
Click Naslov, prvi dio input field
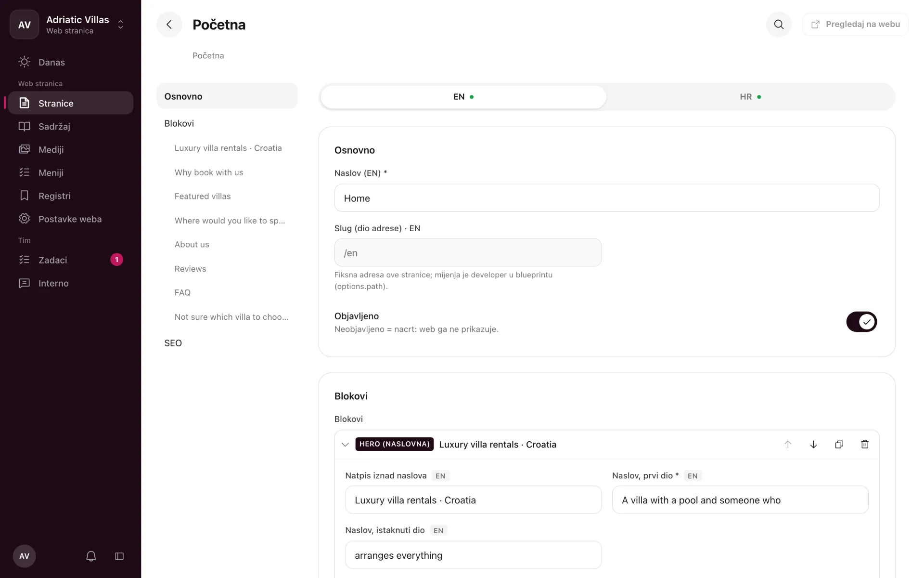[740, 500]
